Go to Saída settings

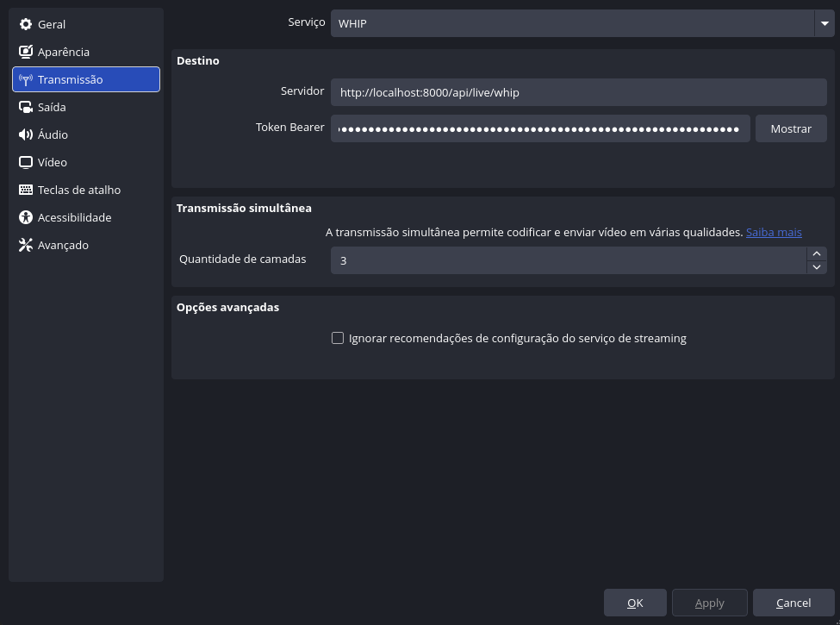pos(85,107)
